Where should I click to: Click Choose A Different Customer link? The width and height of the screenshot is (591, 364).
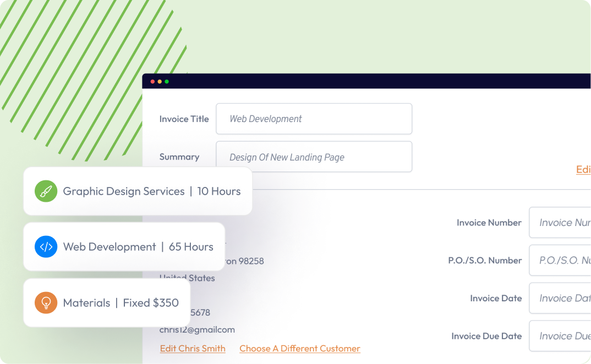coord(300,348)
